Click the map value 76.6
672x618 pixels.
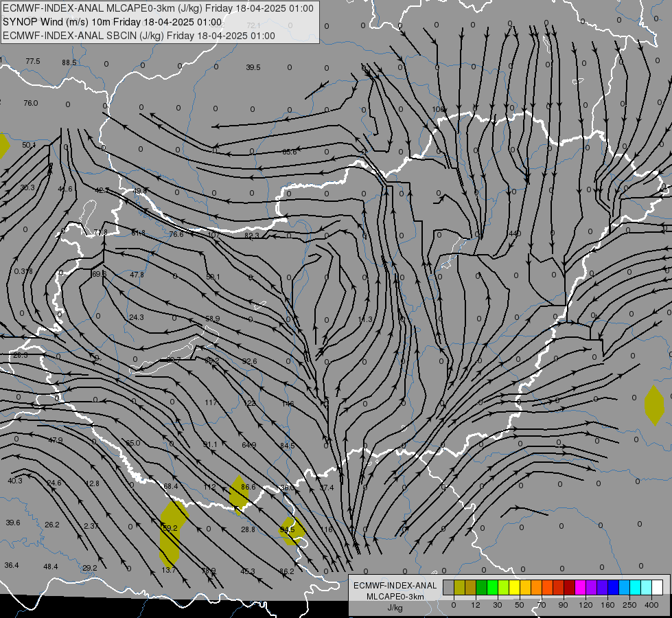pos(176,234)
